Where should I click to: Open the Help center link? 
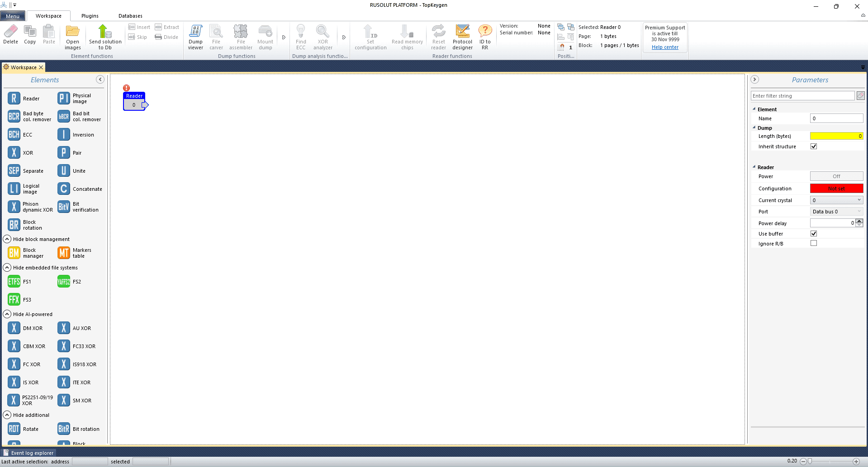point(665,47)
